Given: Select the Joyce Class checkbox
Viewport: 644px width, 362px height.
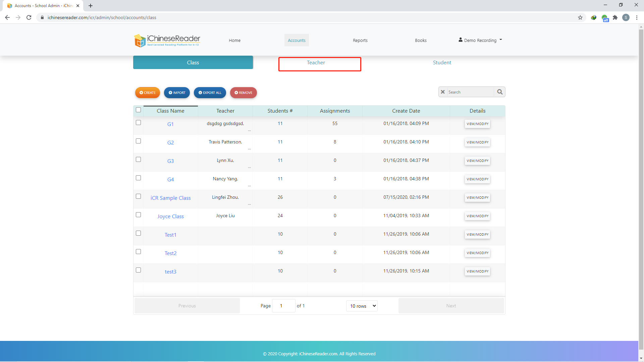Looking at the screenshot, I should click(138, 215).
